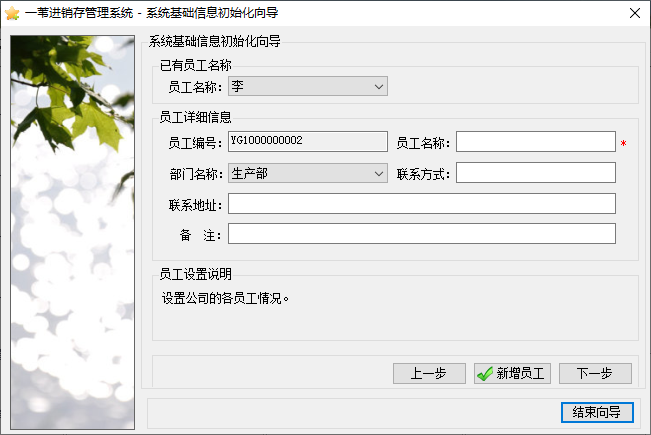This screenshot has height=435, width=651.
Task: Click the required 员工名称 input field
Action: (536, 142)
